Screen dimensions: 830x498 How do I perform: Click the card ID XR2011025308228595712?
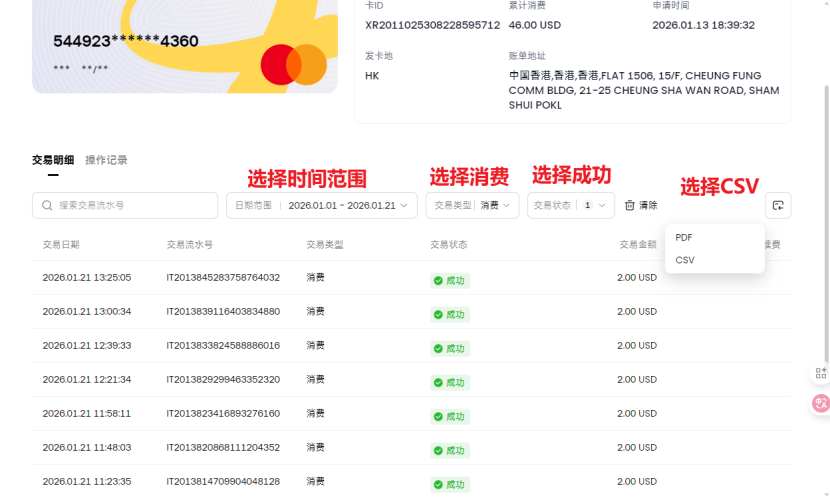click(x=432, y=25)
